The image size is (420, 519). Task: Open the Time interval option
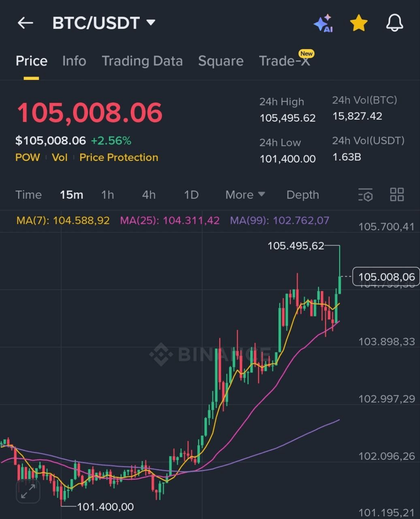tap(28, 195)
